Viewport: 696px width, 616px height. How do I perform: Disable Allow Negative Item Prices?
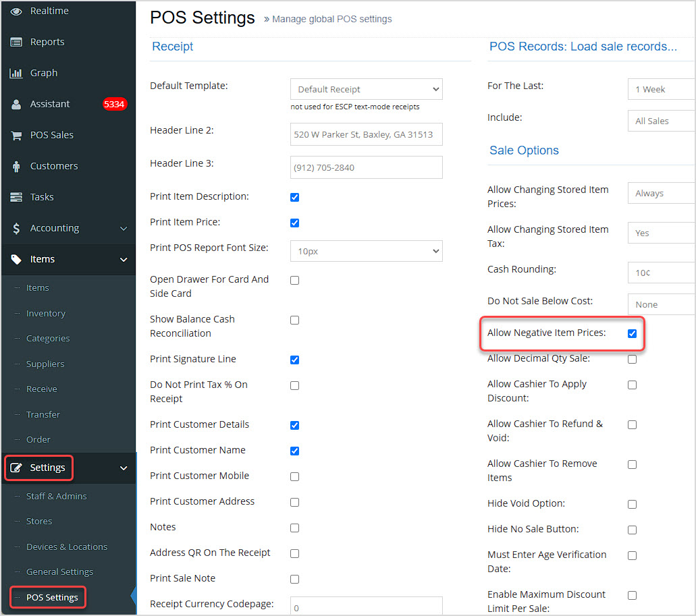[x=632, y=333]
